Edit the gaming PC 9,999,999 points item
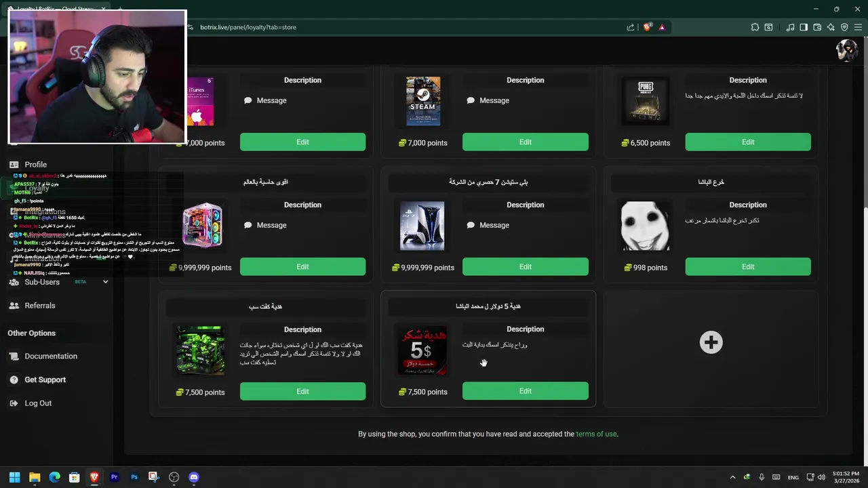 pyautogui.click(x=302, y=267)
